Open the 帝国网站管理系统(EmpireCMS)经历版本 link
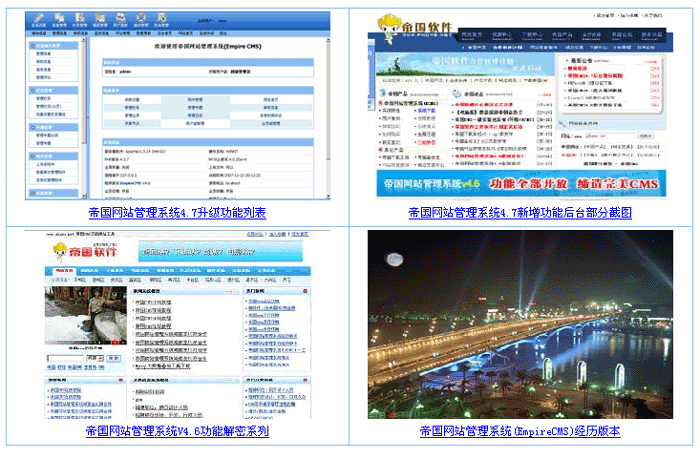700x459 pixels. (x=519, y=432)
